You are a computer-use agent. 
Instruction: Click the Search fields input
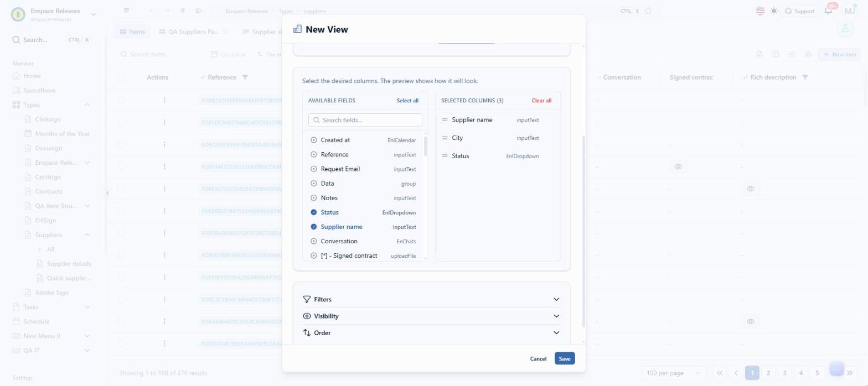click(365, 120)
